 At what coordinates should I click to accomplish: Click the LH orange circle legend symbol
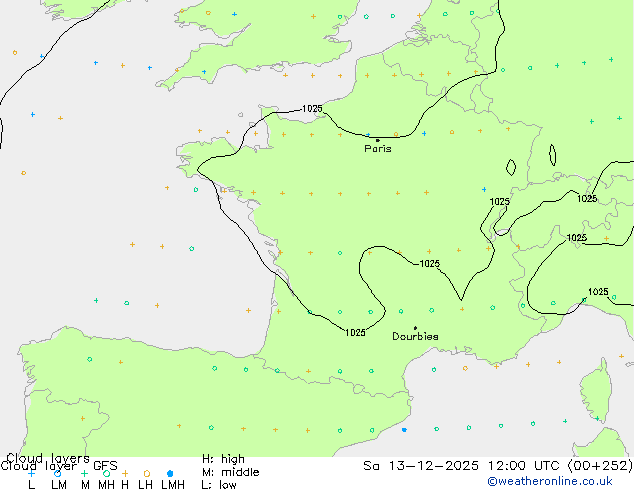pos(147,473)
